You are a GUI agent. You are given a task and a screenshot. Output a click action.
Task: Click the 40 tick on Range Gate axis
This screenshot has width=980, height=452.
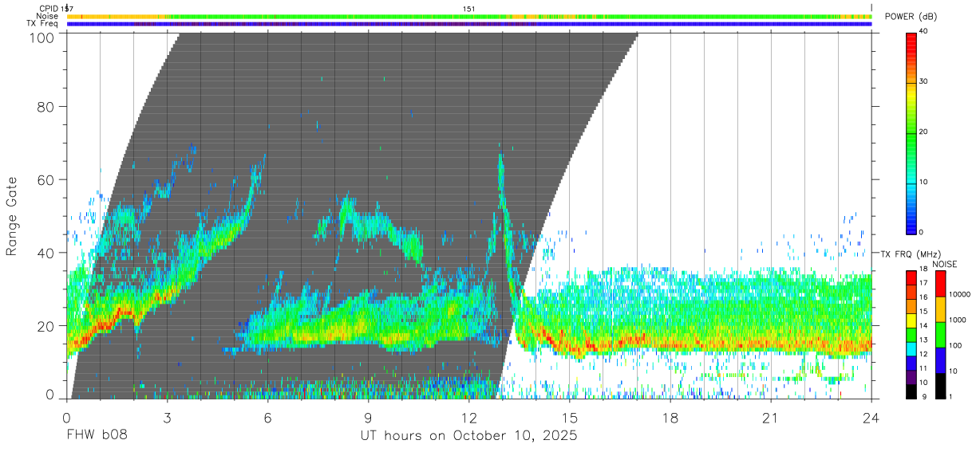click(x=45, y=253)
